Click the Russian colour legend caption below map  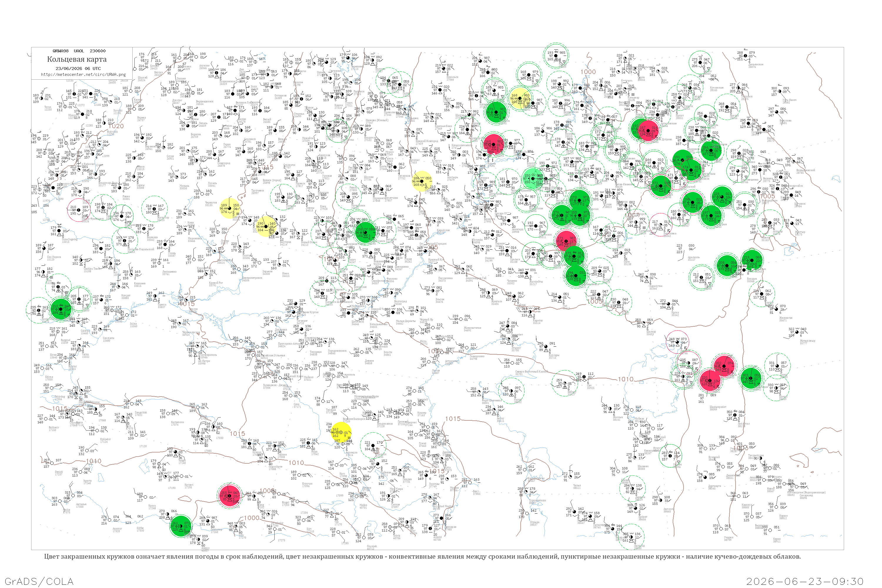[x=422, y=557]
